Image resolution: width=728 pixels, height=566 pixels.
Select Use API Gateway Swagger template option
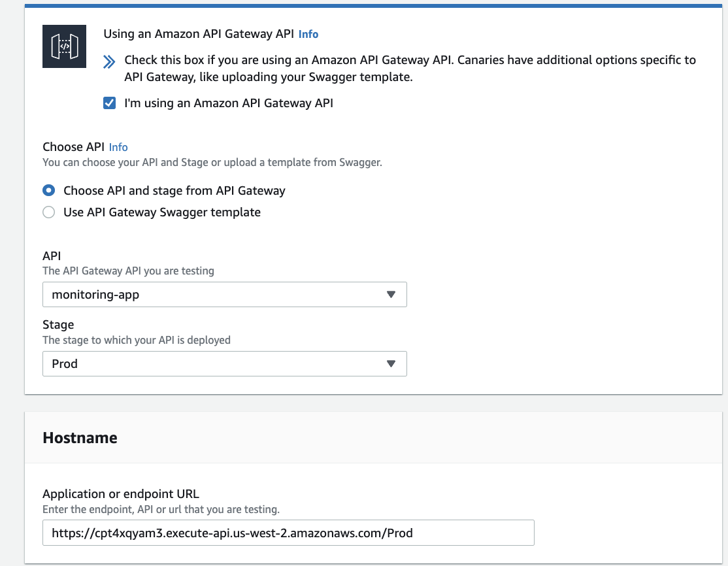click(49, 212)
